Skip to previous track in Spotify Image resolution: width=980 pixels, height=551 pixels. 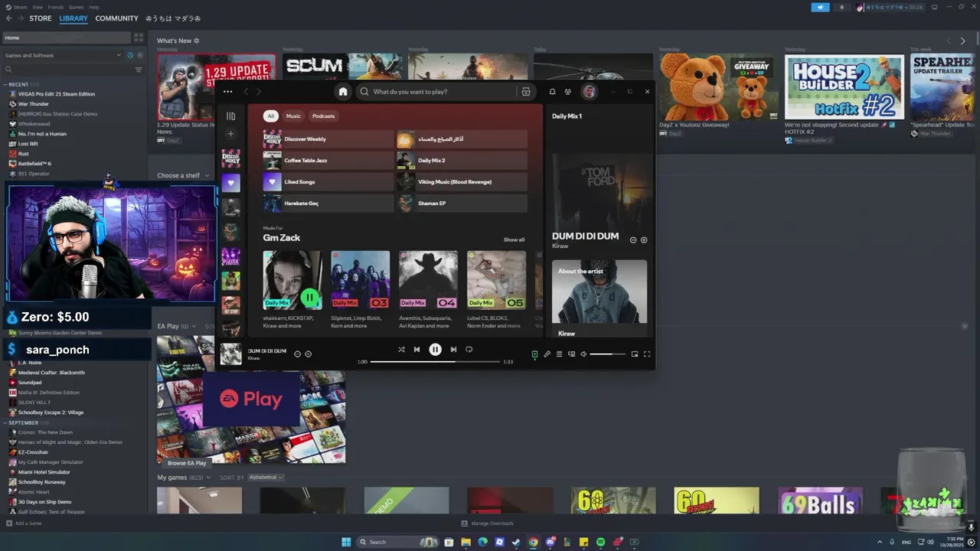tap(416, 349)
